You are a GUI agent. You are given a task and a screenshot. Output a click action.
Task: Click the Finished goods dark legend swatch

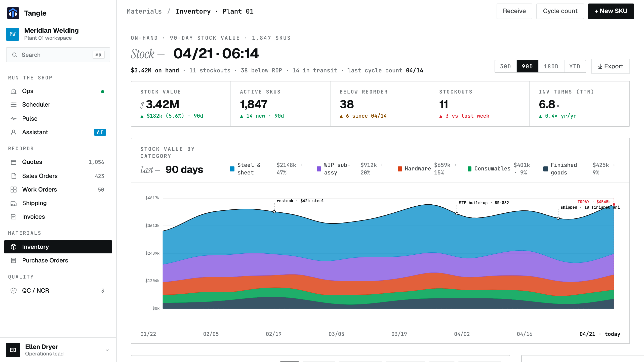coord(546,169)
